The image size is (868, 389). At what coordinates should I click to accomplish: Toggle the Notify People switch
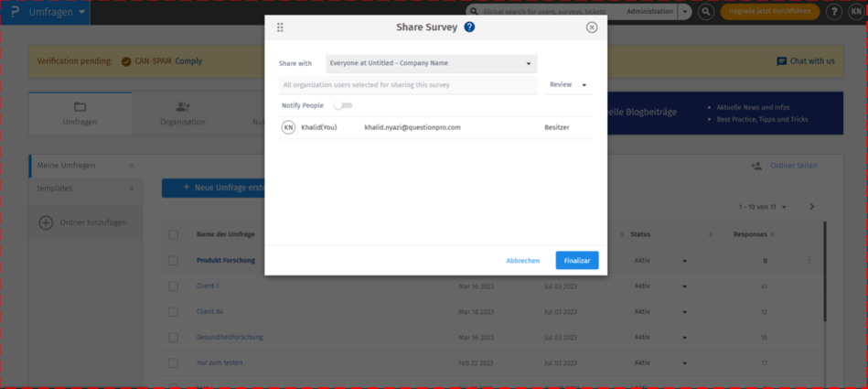(343, 105)
